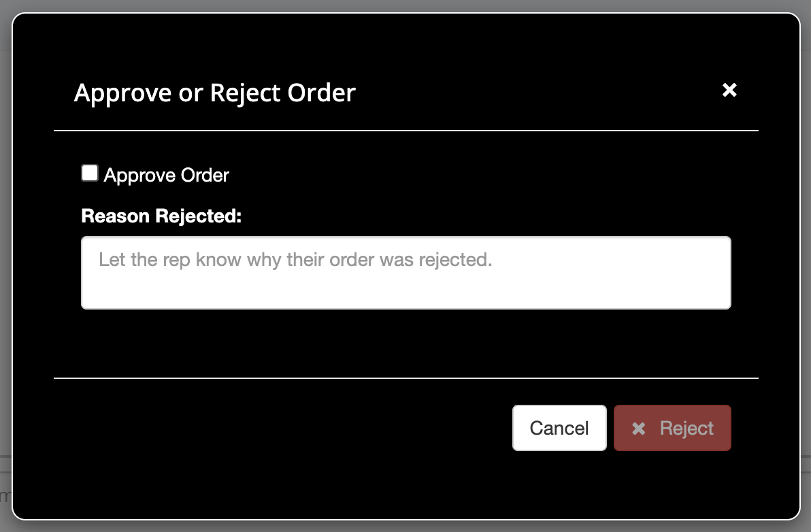The image size is (811, 532).
Task: Enable order approval via the checkbox
Action: point(89,173)
